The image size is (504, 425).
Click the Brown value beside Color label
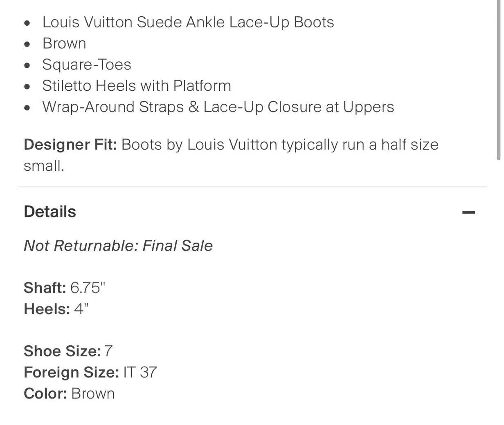93,394
